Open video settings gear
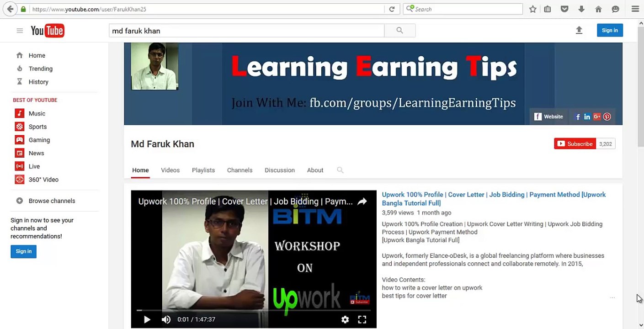Screen dimensions: 644x329 click(345, 319)
